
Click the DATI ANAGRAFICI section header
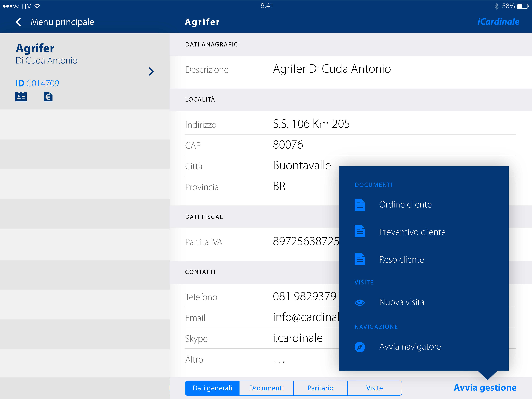click(212, 44)
